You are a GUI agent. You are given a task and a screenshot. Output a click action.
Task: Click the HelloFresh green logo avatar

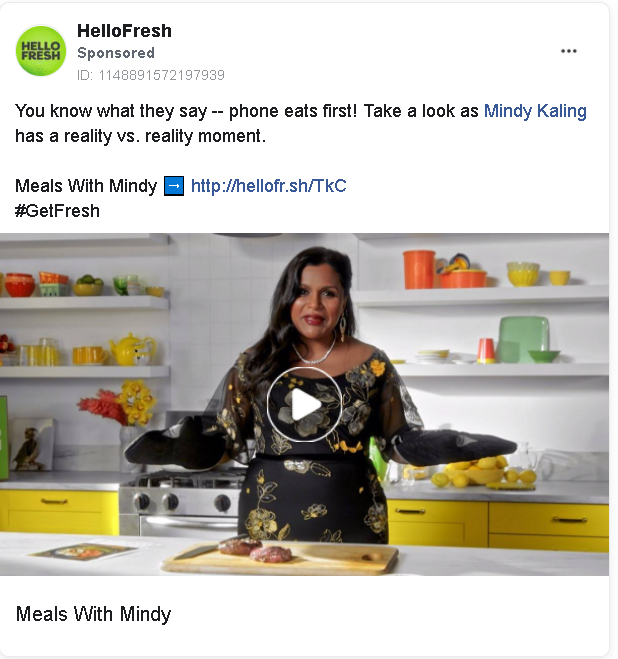(x=41, y=51)
